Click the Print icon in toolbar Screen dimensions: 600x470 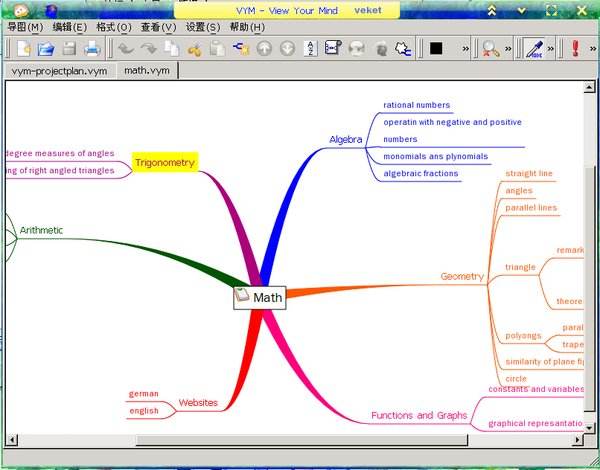[93, 48]
